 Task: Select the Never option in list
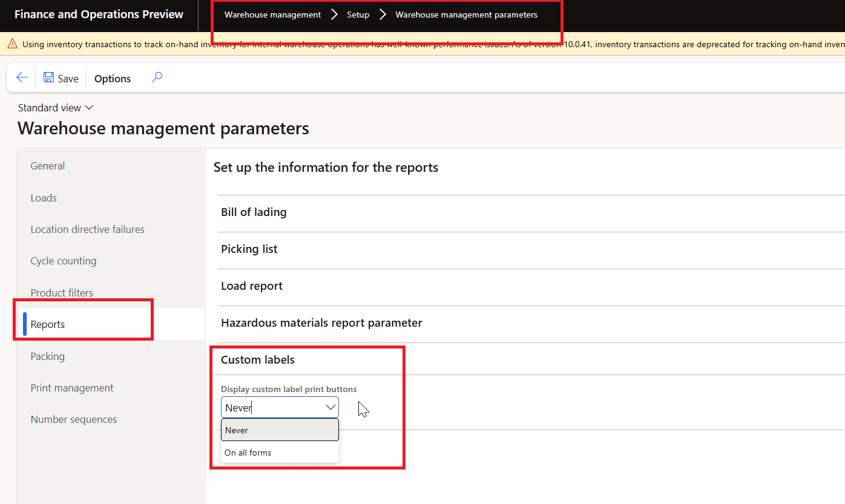[280, 430]
